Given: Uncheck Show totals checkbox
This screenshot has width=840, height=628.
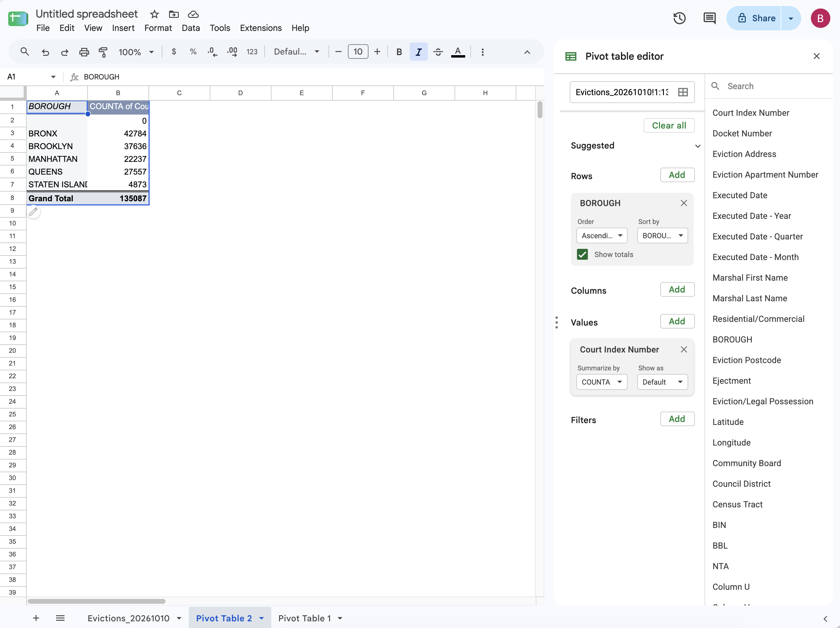Looking at the screenshot, I should point(582,254).
